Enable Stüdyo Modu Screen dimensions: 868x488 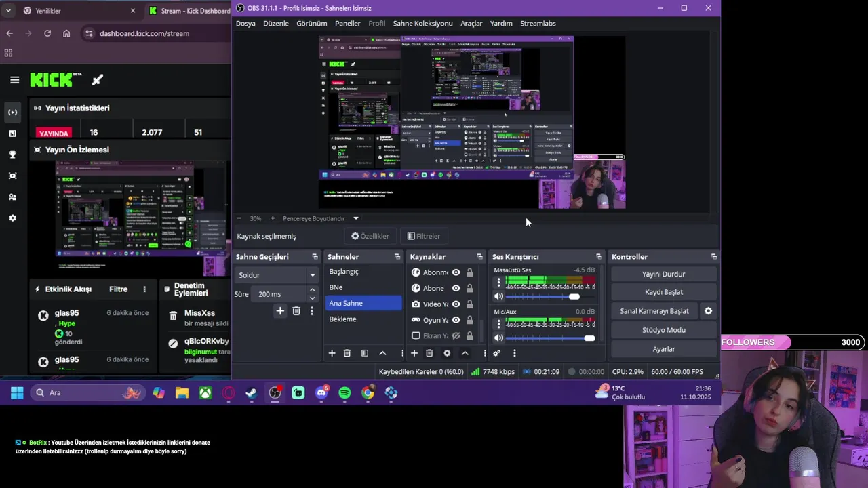pyautogui.click(x=664, y=330)
